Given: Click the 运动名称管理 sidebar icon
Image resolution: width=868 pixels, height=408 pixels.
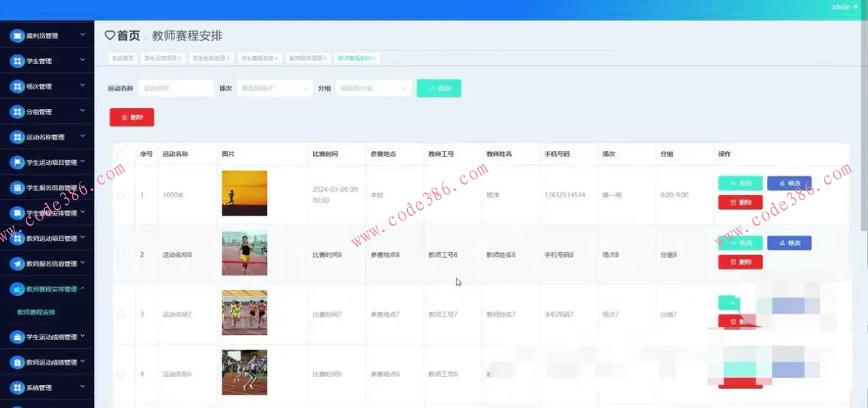Looking at the screenshot, I should click(17, 137).
